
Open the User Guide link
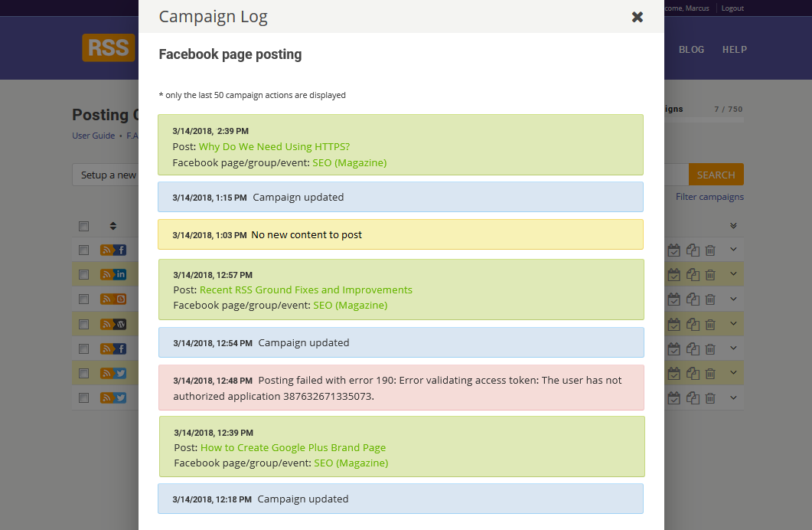pos(93,136)
